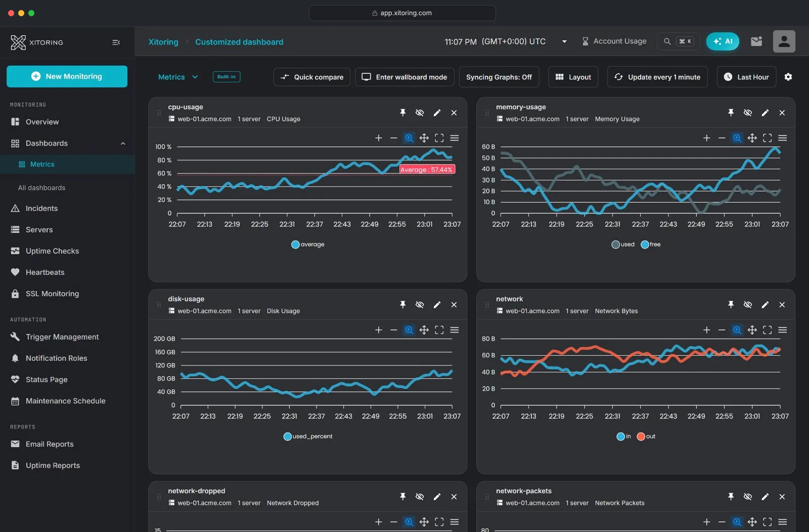The width and height of the screenshot is (809, 532).
Task: Open cpu-usage chart hamburger menu
Action: click(x=455, y=138)
